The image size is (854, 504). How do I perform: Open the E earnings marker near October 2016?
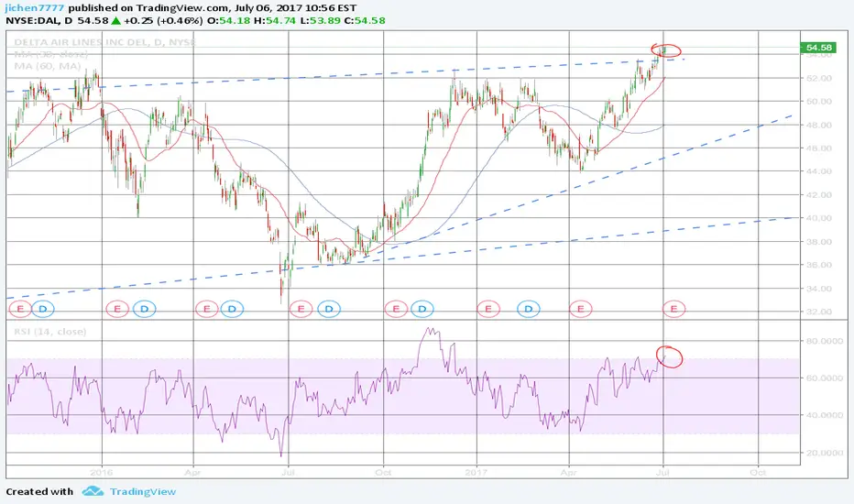click(396, 309)
